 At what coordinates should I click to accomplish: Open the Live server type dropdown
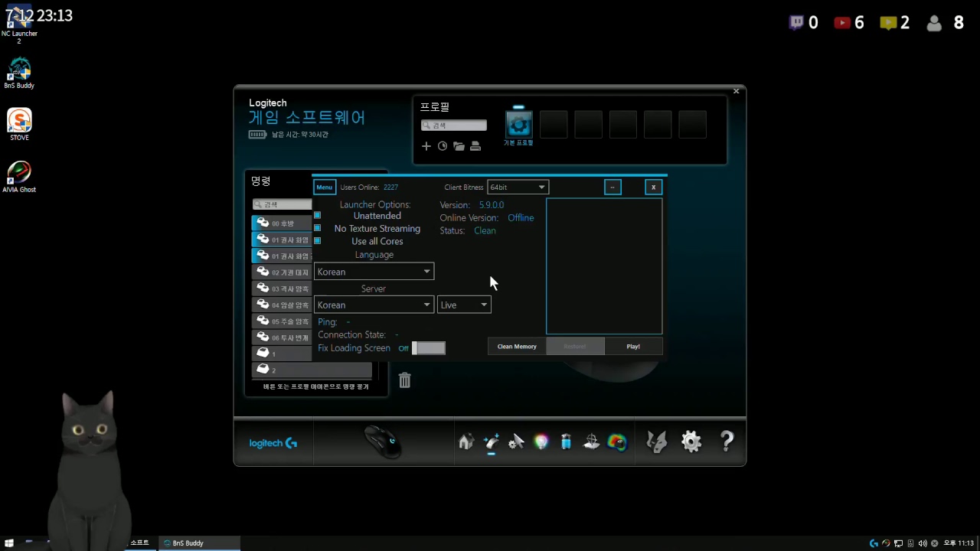pyautogui.click(x=464, y=305)
